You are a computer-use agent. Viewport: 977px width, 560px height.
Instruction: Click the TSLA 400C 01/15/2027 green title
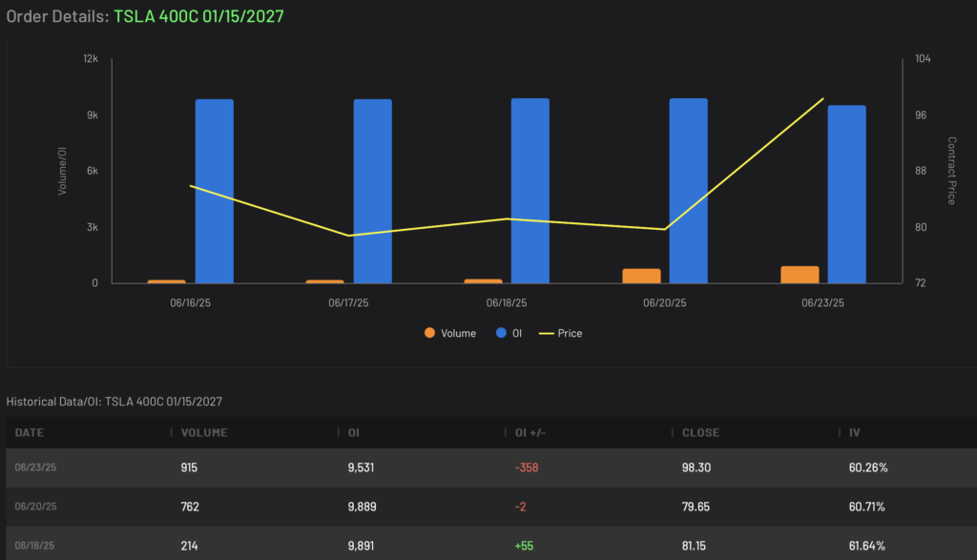(198, 16)
